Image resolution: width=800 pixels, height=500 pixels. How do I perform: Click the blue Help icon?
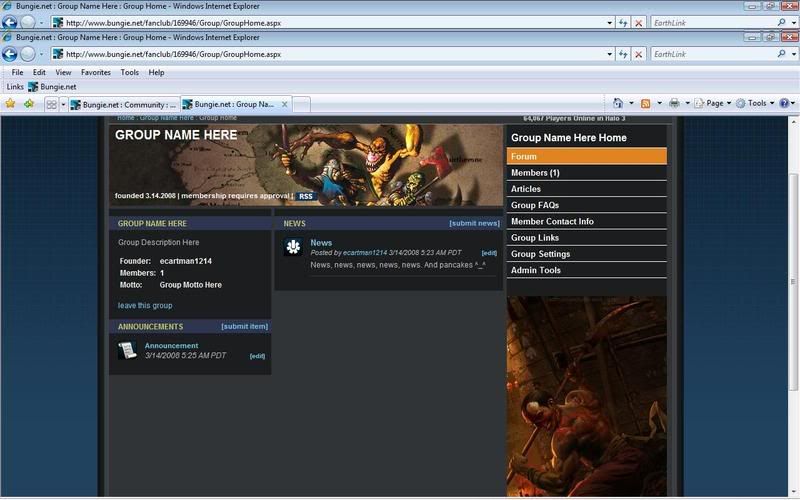pos(784,103)
